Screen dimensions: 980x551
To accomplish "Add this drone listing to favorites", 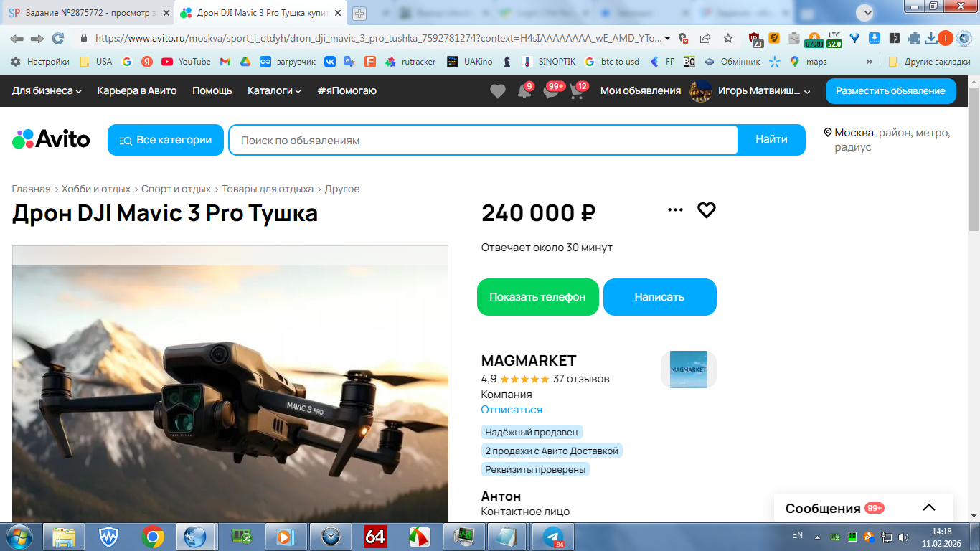I will tap(707, 210).
